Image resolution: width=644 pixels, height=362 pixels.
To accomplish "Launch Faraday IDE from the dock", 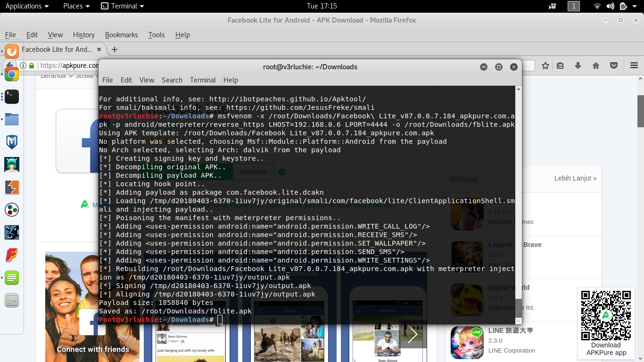I will click(x=12, y=255).
